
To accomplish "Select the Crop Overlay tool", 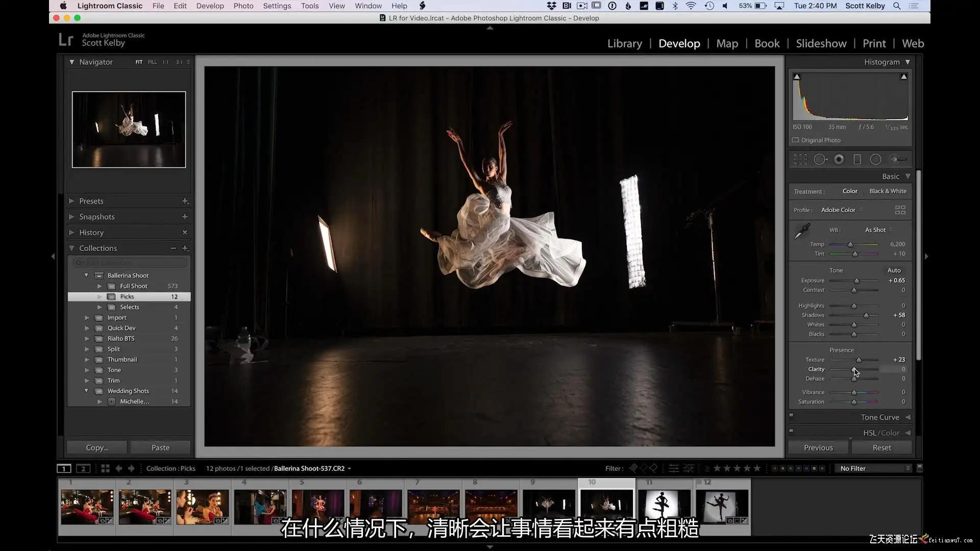I will coord(800,160).
